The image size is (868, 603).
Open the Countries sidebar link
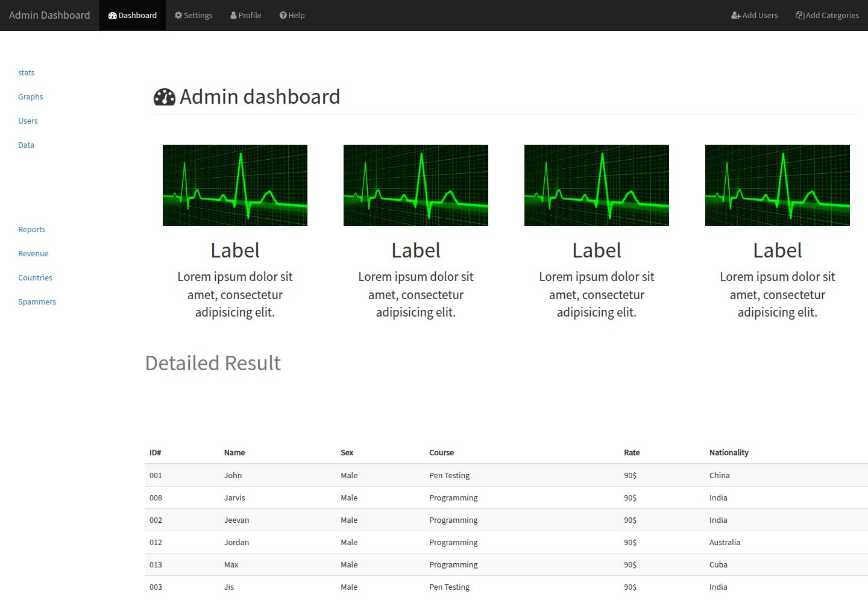click(35, 277)
